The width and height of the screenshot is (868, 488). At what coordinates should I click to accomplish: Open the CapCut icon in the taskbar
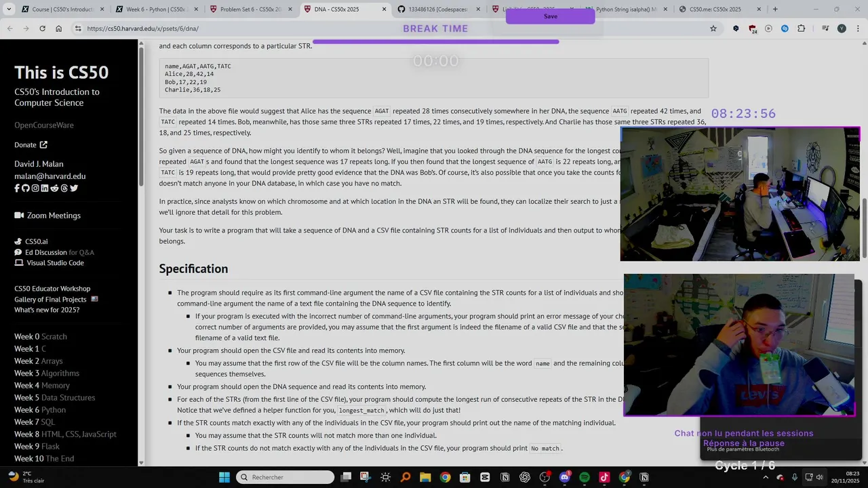click(x=485, y=477)
